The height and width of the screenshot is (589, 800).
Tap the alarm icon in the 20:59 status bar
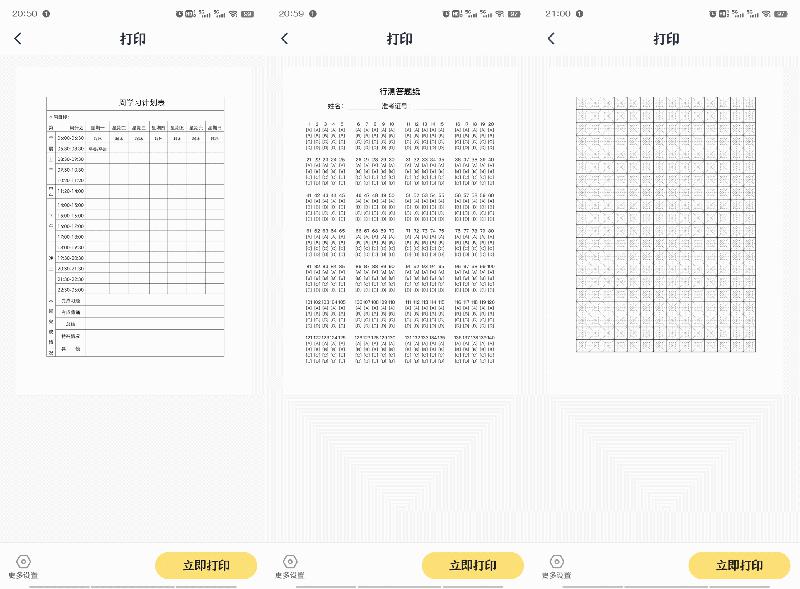(x=446, y=14)
